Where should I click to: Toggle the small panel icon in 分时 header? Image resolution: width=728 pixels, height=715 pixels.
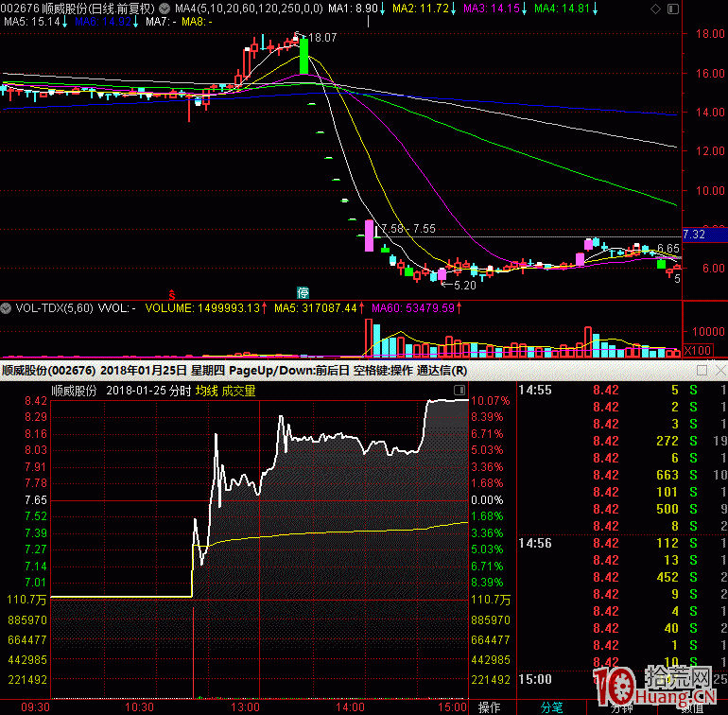(x=459, y=390)
